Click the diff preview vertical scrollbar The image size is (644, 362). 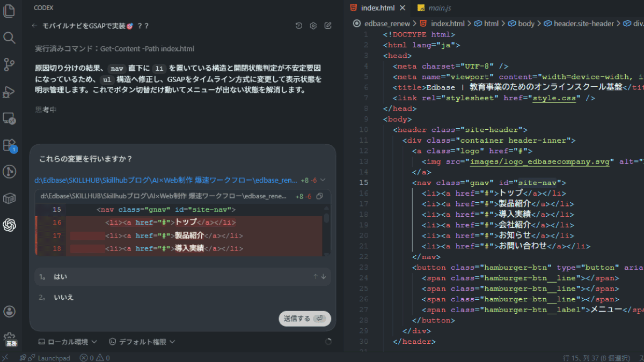[x=326, y=219]
